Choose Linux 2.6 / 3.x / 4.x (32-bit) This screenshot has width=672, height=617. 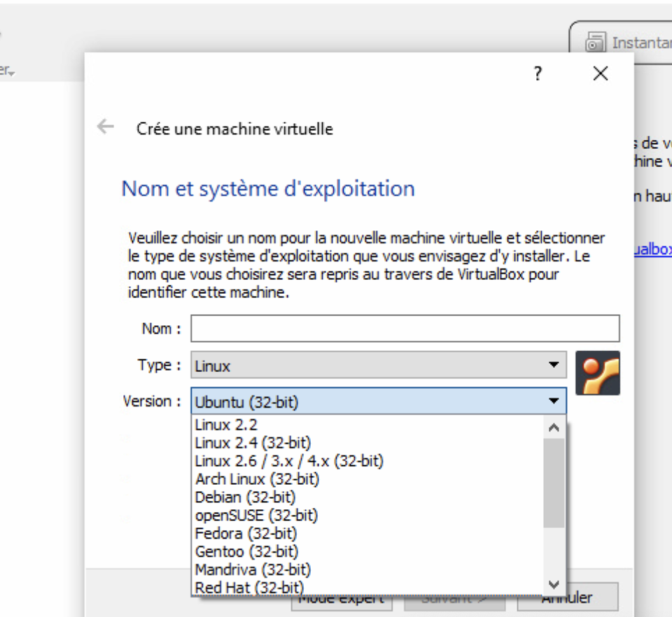(367, 461)
